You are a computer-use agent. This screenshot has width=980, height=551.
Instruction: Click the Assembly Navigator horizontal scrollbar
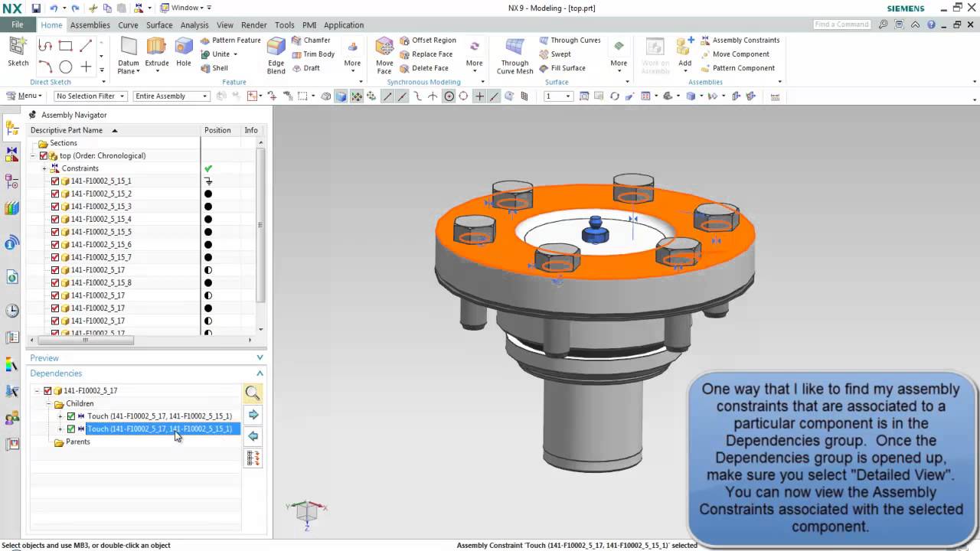pyautogui.click(x=85, y=340)
